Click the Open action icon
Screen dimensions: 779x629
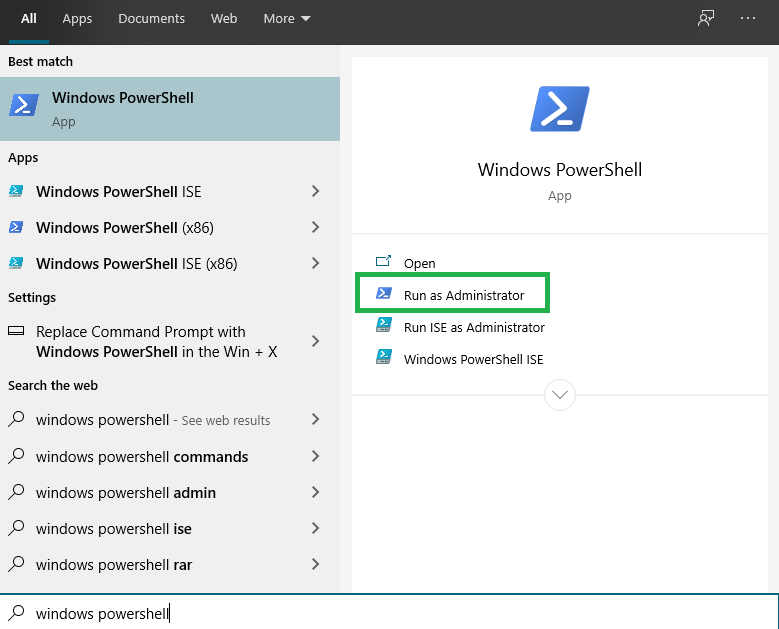tap(383, 261)
